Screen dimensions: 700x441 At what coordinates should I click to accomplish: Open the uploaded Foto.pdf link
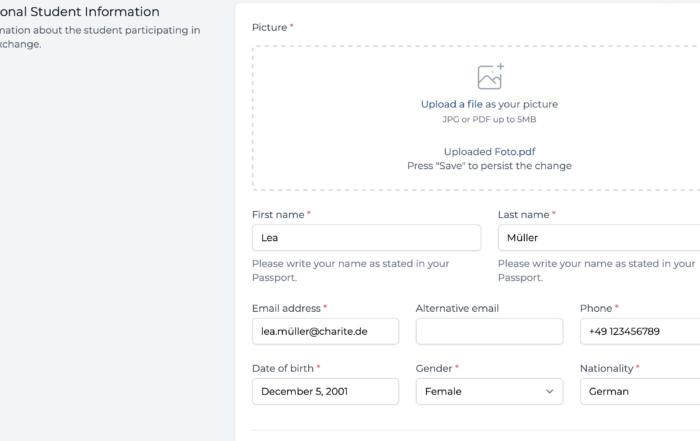(515, 152)
